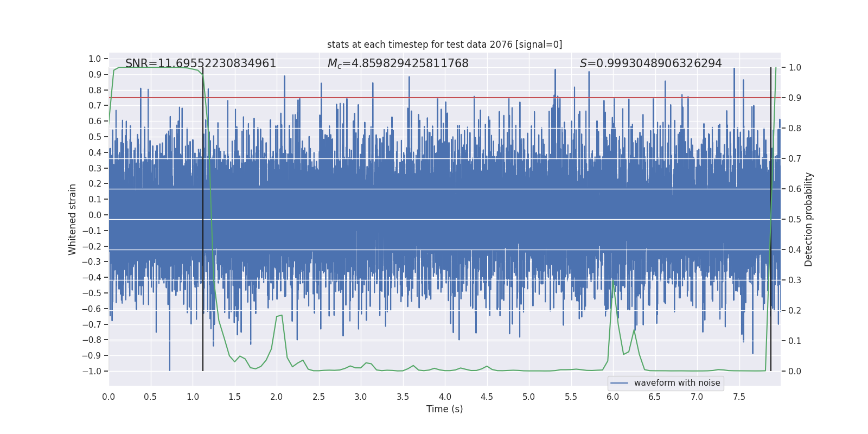This screenshot has height=434, width=868.
Task: Click the x-axis tick label 0.0
Action: click(x=108, y=397)
